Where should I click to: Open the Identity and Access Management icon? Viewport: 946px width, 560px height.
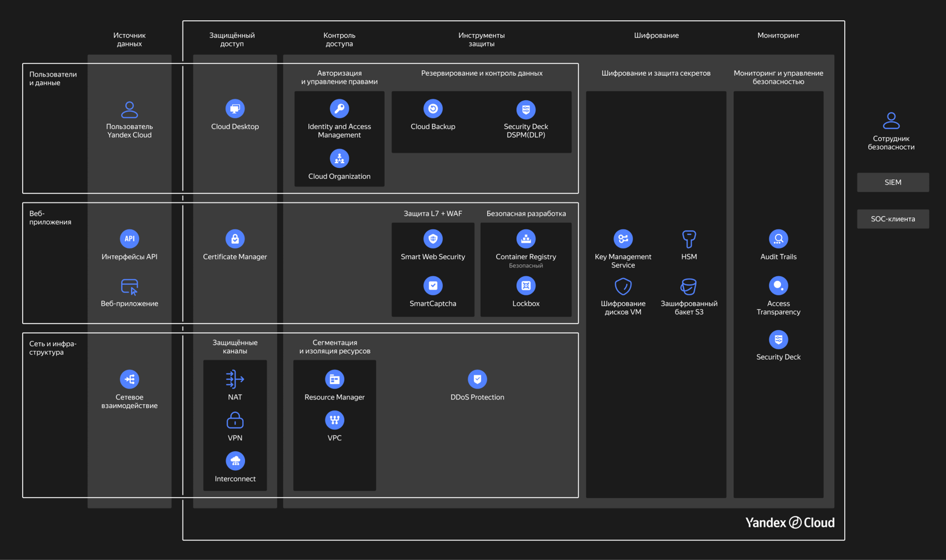(x=339, y=109)
